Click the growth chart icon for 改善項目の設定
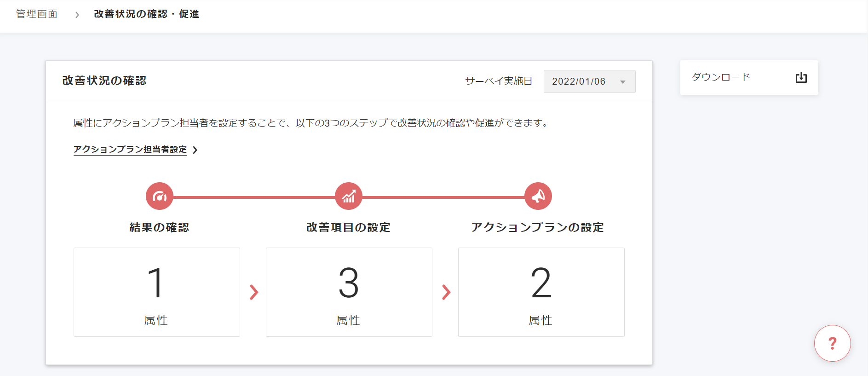The height and width of the screenshot is (376, 868). 349,197
